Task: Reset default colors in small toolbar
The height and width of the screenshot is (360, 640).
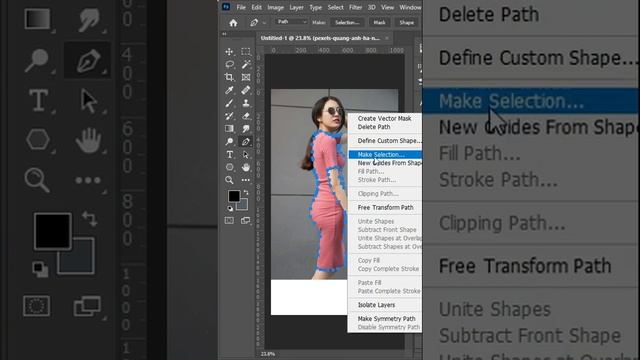Action: click(230, 209)
